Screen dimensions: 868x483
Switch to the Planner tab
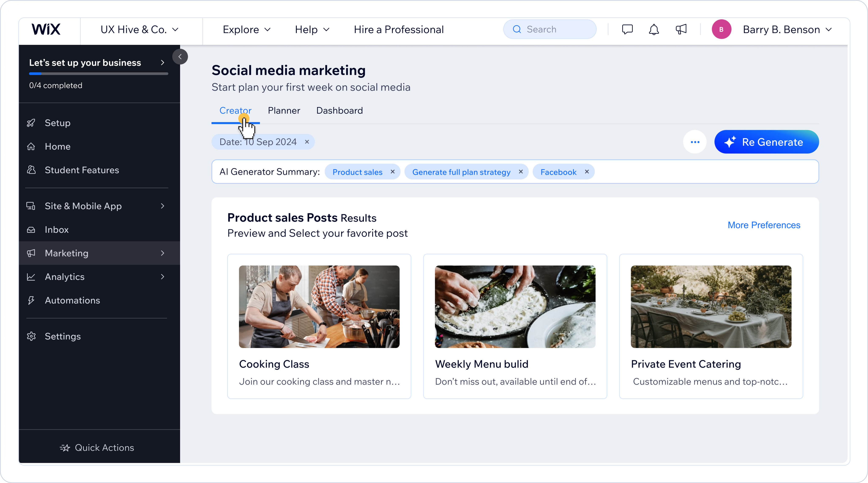point(284,111)
